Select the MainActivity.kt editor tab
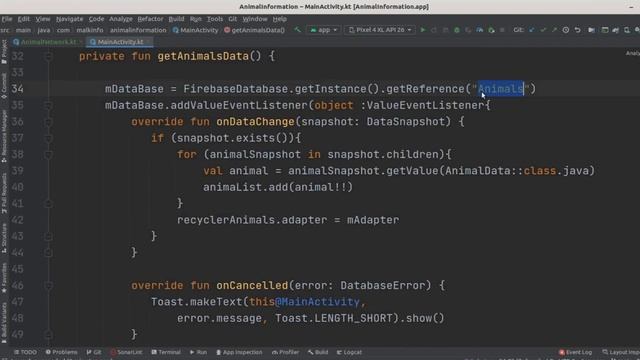 coord(120,42)
